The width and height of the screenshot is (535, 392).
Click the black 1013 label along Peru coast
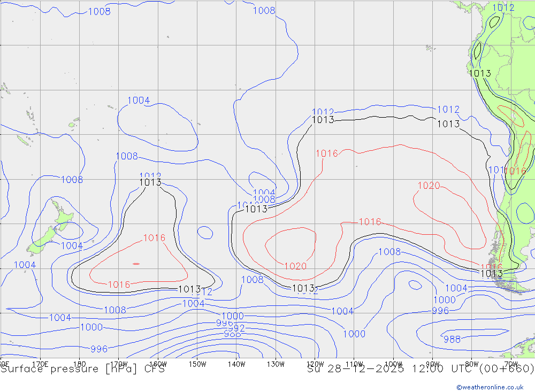tap(480, 73)
